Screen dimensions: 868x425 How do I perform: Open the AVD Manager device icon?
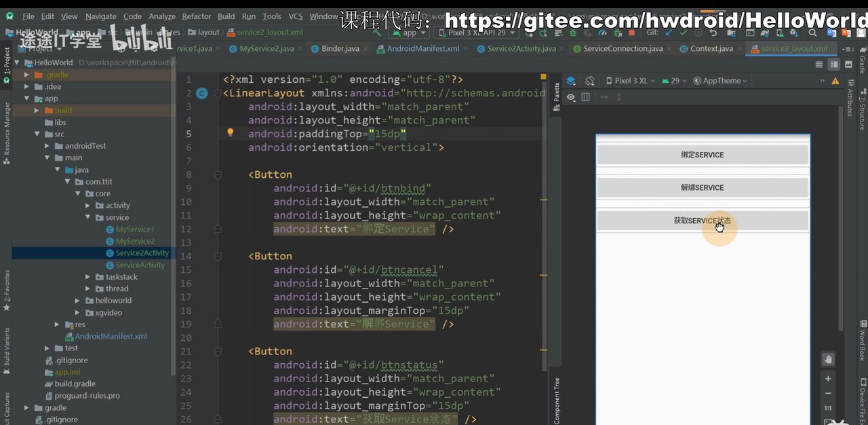pos(781,33)
